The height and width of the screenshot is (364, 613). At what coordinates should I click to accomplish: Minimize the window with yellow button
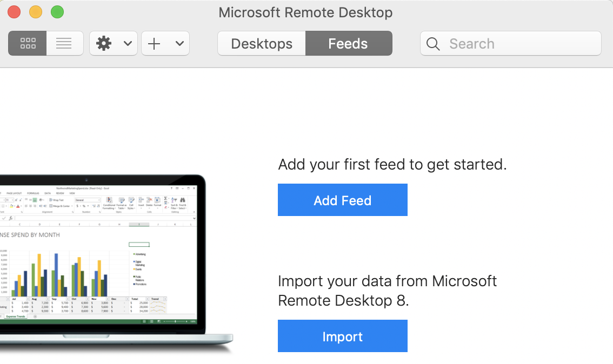36,12
